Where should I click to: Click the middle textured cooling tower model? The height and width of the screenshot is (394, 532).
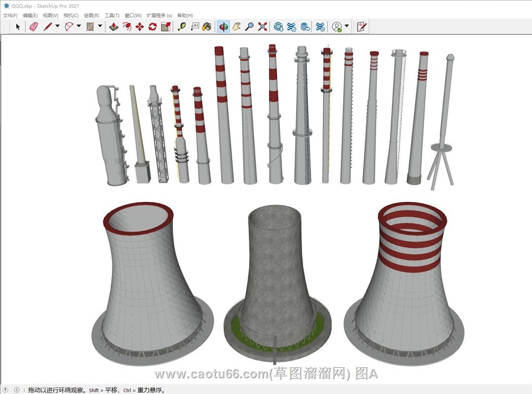276,276
